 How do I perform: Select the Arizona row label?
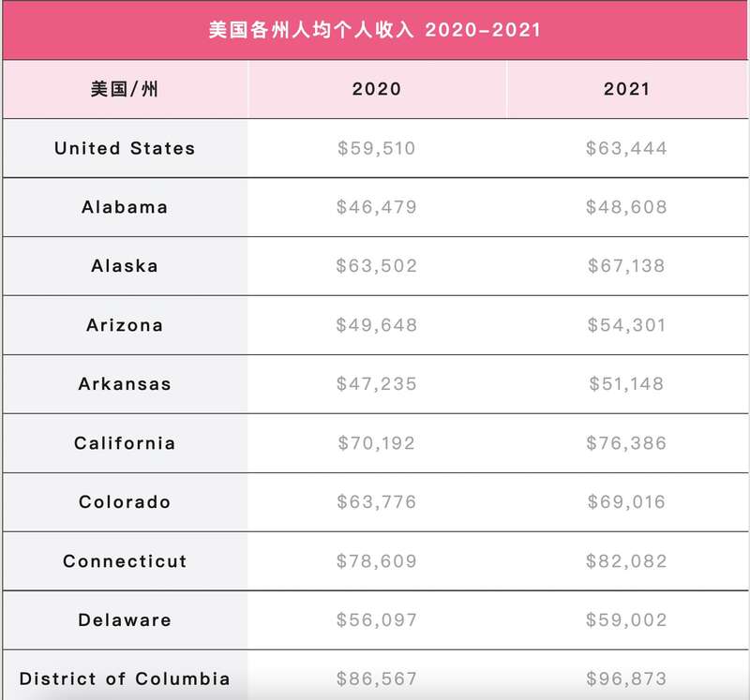point(125,325)
